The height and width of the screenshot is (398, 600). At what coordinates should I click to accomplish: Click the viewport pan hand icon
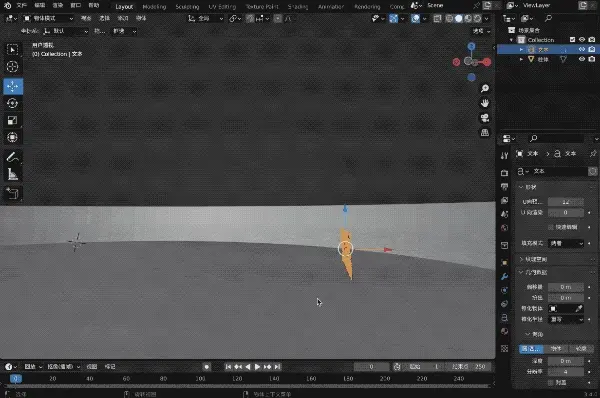[485, 103]
